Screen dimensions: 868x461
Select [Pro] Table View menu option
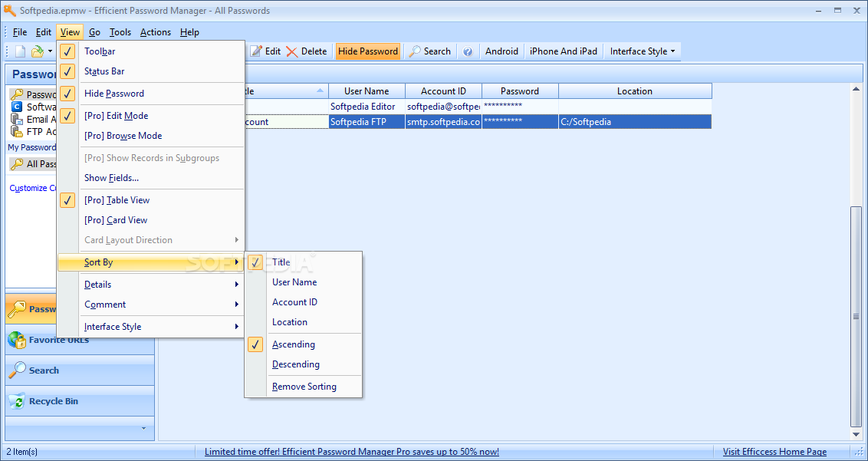[150, 200]
